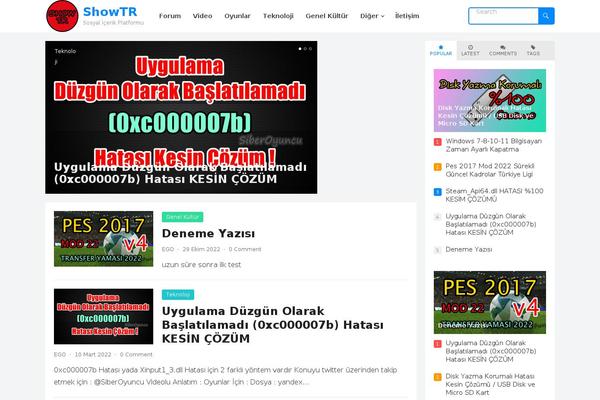Click the ShowTR site title link
This screenshot has height=400, width=600.
coord(110,12)
